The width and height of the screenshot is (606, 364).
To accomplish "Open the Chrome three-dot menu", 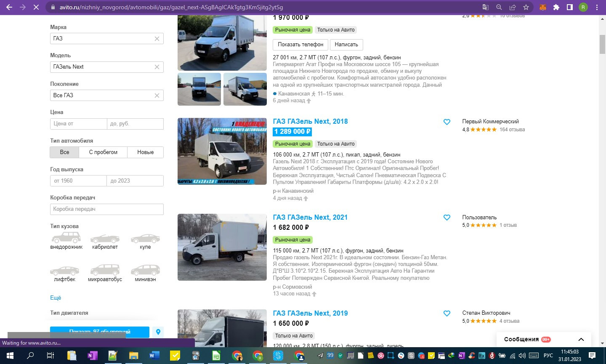I will point(597,7).
